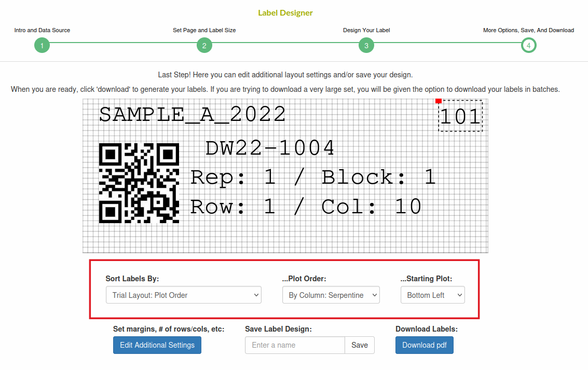Click the ...Plot Order: label
The width and height of the screenshot is (588, 370).
pos(304,279)
